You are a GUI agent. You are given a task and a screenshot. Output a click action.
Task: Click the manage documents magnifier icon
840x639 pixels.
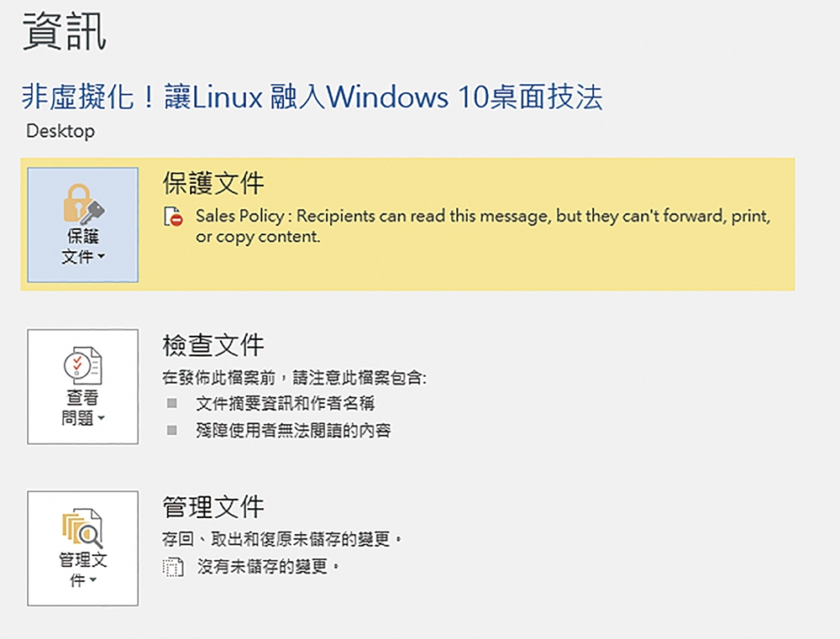(x=82, y=528)
